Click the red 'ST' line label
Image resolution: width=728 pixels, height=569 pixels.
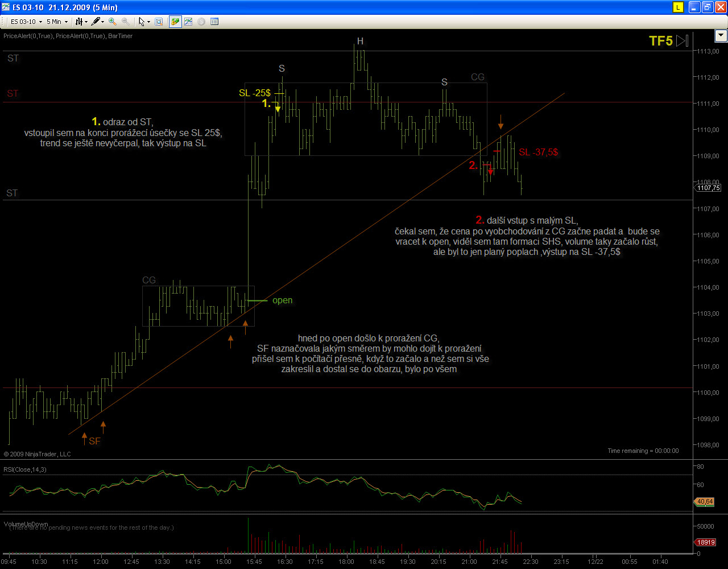tap(13, 93)
